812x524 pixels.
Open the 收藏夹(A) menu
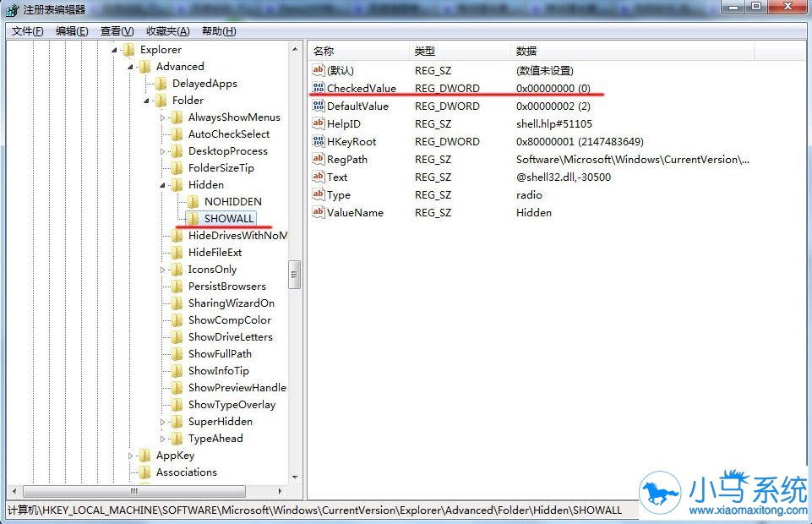(x=168, y=31)
